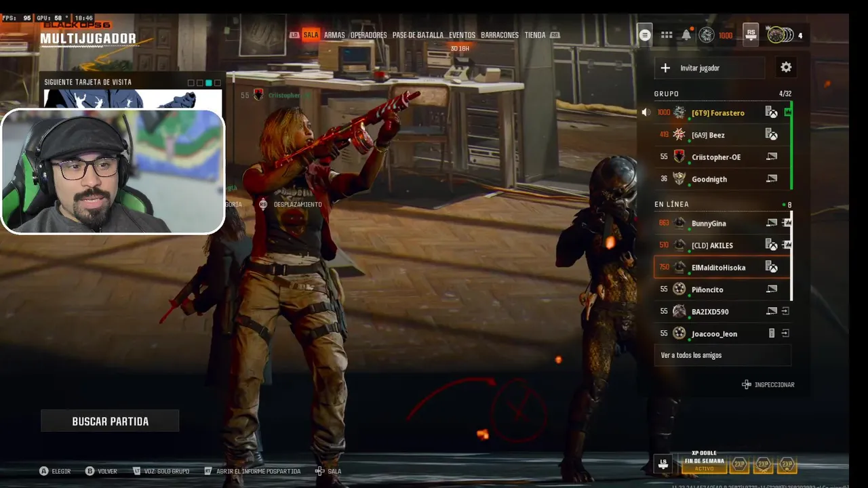Click Criistopher-OE's red emblem icon
Image resolution: width=868 pixels, height=488 pixels.
[x=679, y=157]
